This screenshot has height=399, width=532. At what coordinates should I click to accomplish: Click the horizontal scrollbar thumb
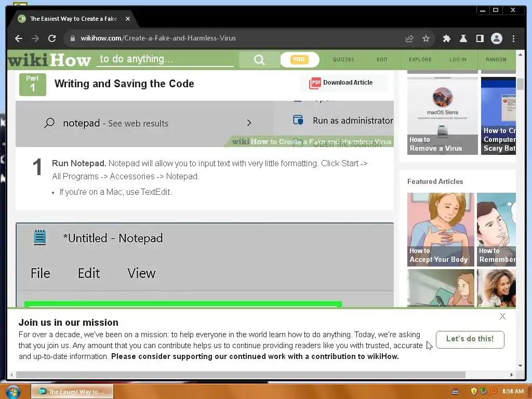pyautogui.click(x=241, y=375)
